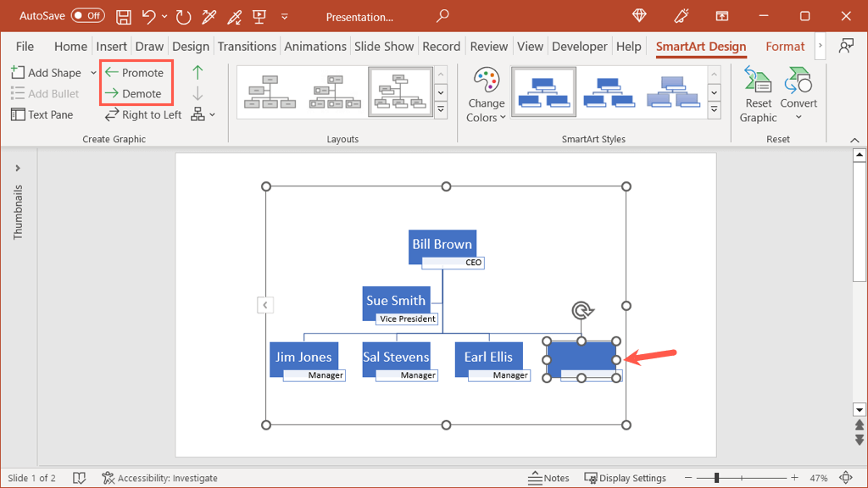This screenshot has height=488, width=868.
Task: Expand SmartArt Styles gallery More button
Action: (x=715, y=110)
